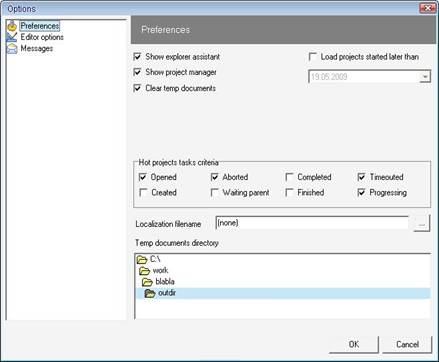Click the Cancel button
439x362 pixels.
tap(407, 344)
